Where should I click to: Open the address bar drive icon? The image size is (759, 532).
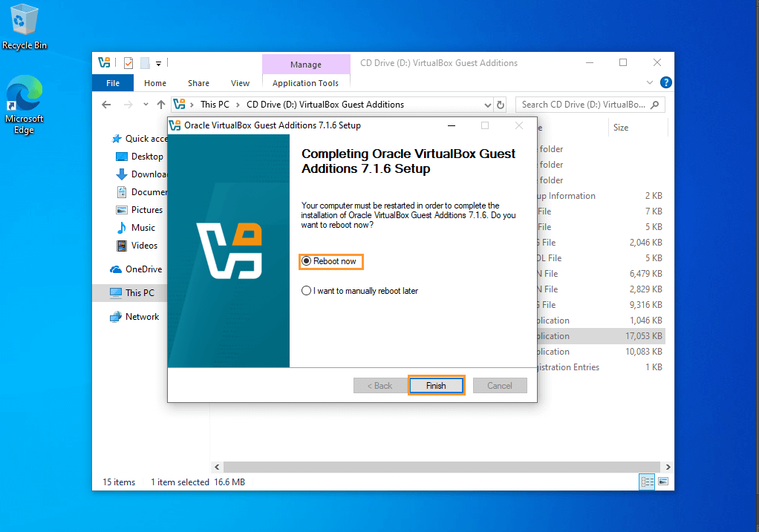179,104
